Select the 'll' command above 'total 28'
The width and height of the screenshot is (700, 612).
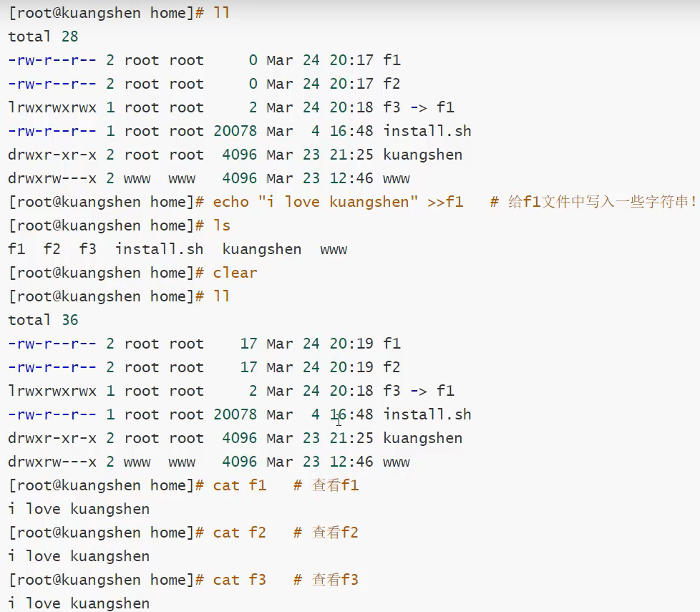[x=221, y=13]
